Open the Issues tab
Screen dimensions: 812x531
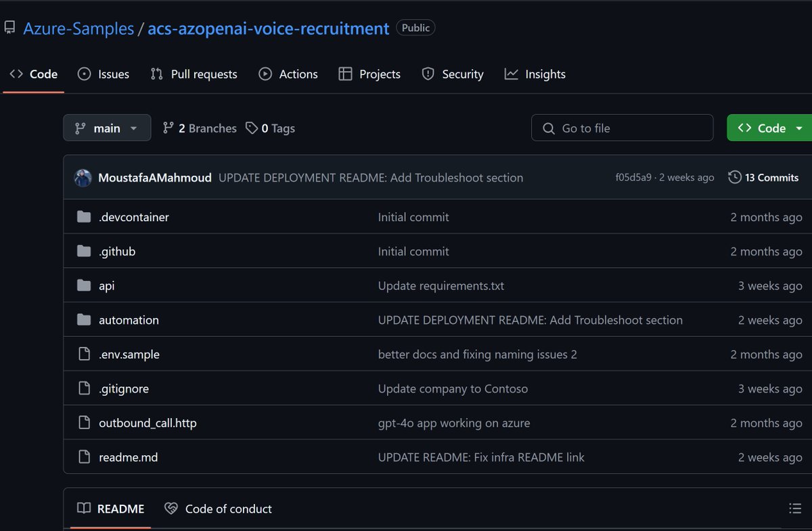[x=104, y=74]
